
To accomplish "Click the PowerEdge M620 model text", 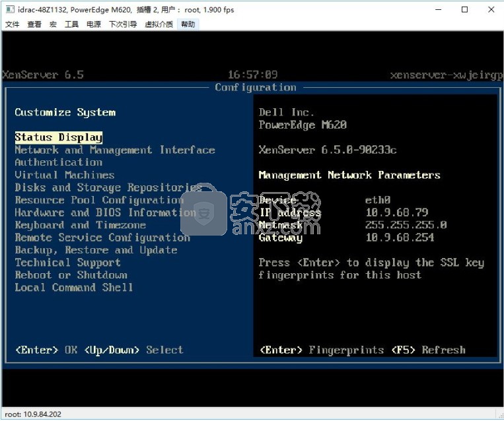I will click(303, 125).
